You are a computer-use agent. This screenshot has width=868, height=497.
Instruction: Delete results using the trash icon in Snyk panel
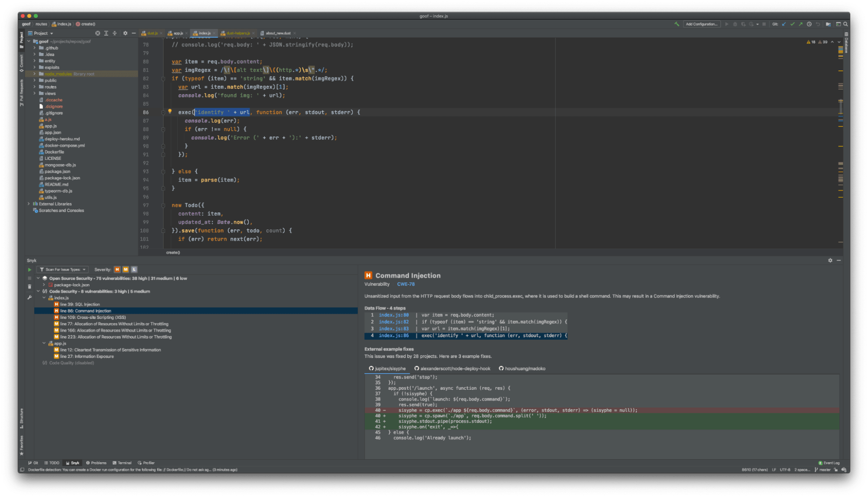[30, 286]
